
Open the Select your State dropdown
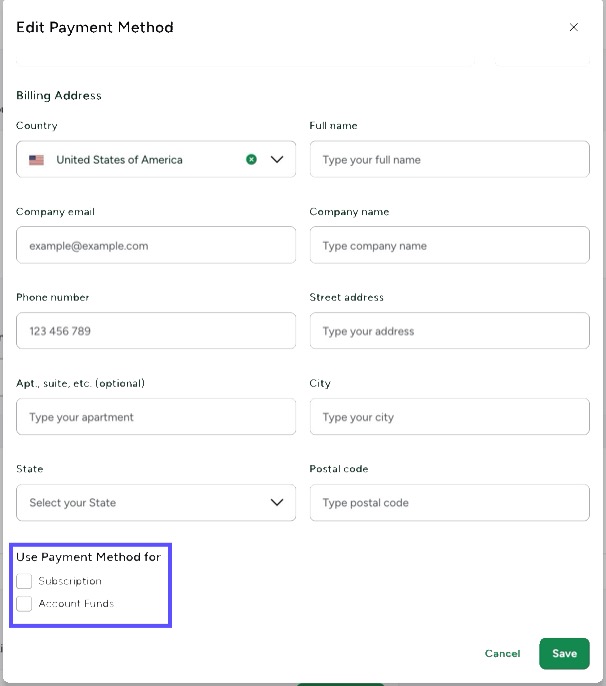coord(156,503)
